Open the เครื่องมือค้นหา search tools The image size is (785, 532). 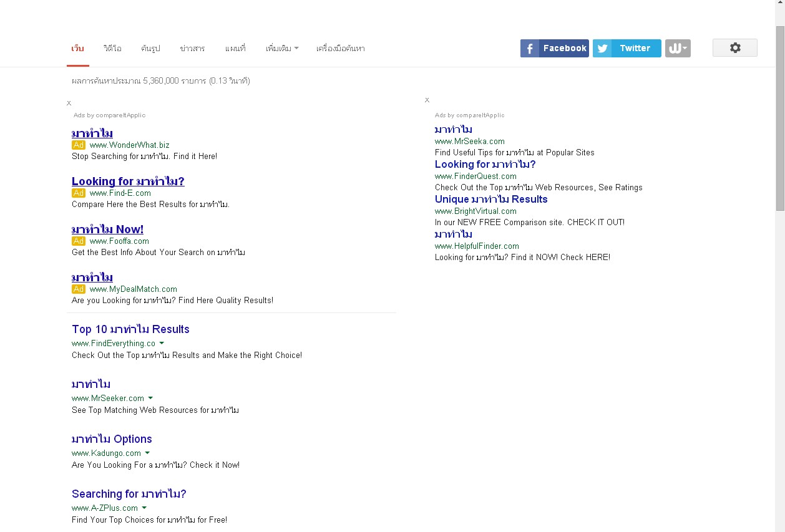coord(341,48)
